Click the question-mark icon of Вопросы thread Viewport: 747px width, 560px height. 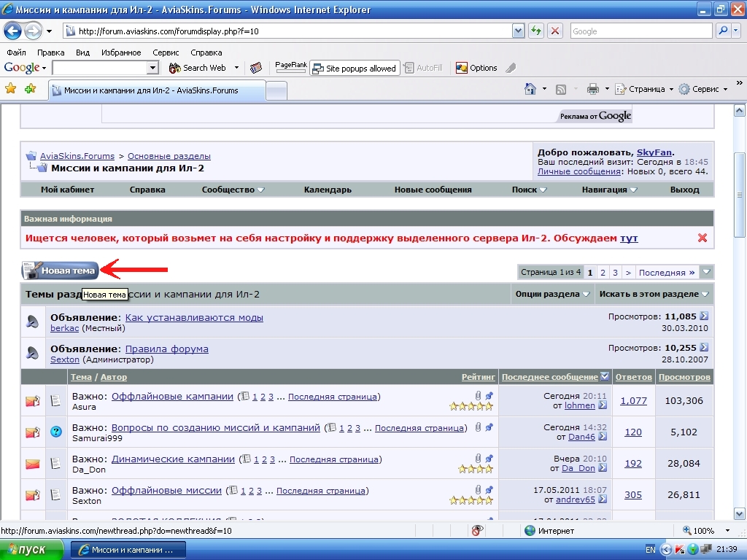(56, 432)
